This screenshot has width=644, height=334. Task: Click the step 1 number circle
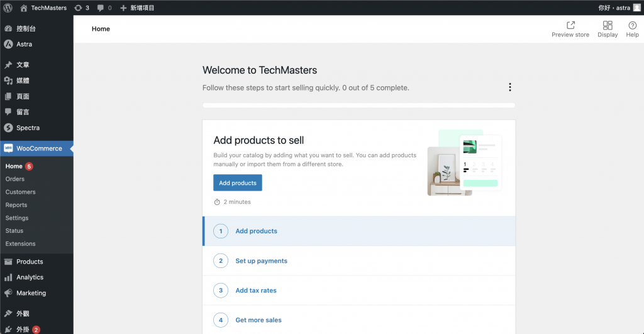221,231
